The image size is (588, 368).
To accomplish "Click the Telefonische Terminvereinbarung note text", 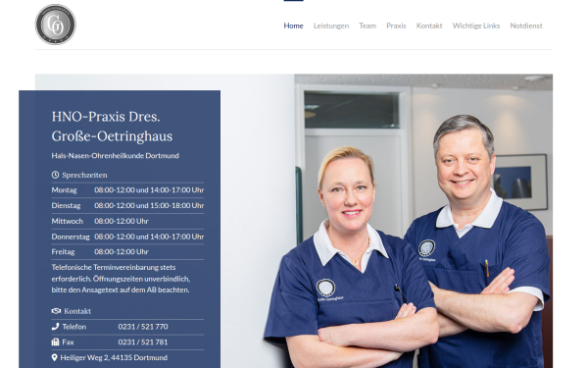I will click(x=121, y=279).
